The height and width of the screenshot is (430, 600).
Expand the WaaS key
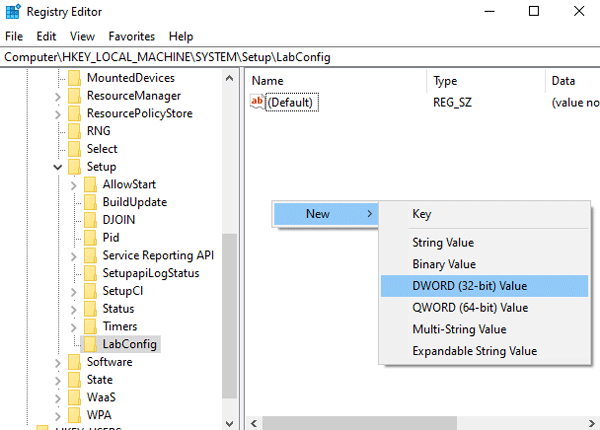pyautogui.click(x=58, y=398)
